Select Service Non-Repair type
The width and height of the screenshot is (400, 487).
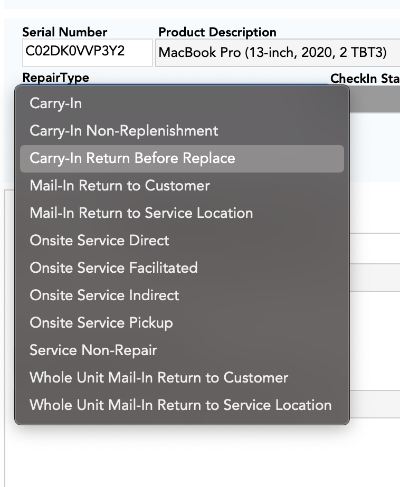tap(182, 350)
